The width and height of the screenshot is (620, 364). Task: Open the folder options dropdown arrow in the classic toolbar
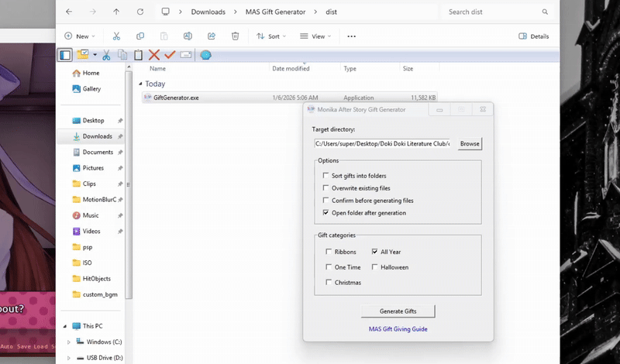(95, 55)
